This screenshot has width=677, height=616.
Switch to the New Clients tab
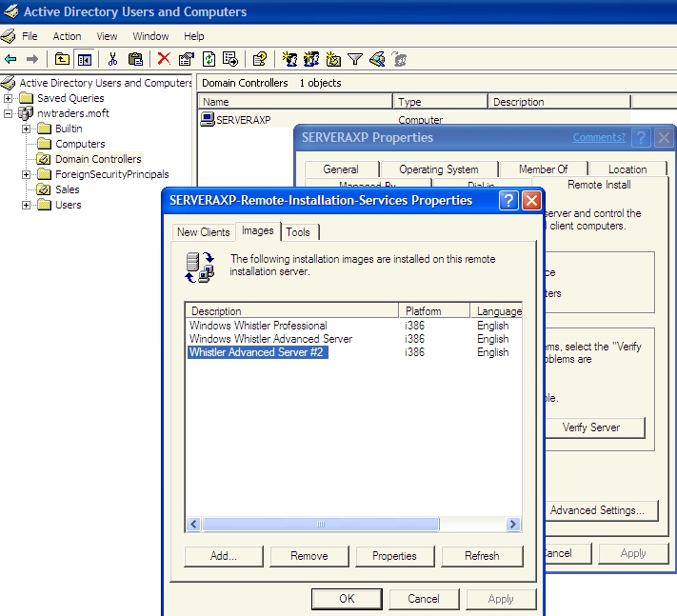click(x=204, y=232)
